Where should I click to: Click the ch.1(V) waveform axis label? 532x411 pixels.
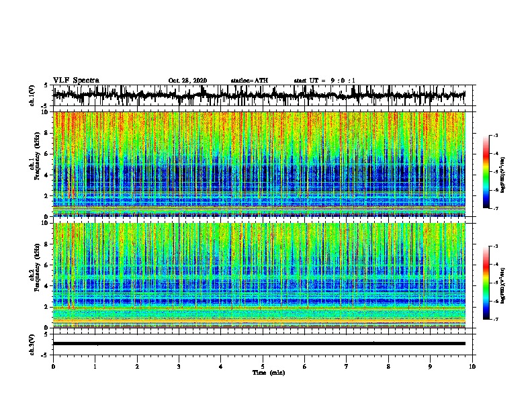coord(32,95)
